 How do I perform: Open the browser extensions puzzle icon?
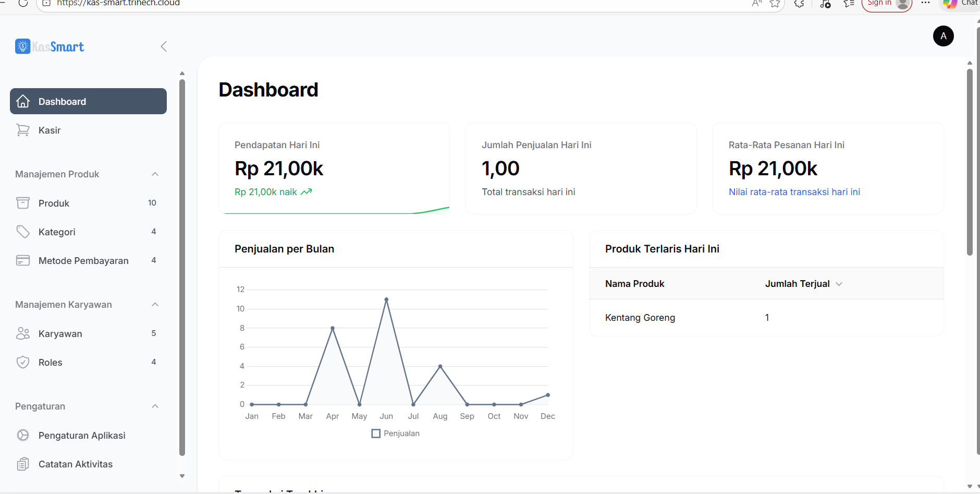click(799, 3)
